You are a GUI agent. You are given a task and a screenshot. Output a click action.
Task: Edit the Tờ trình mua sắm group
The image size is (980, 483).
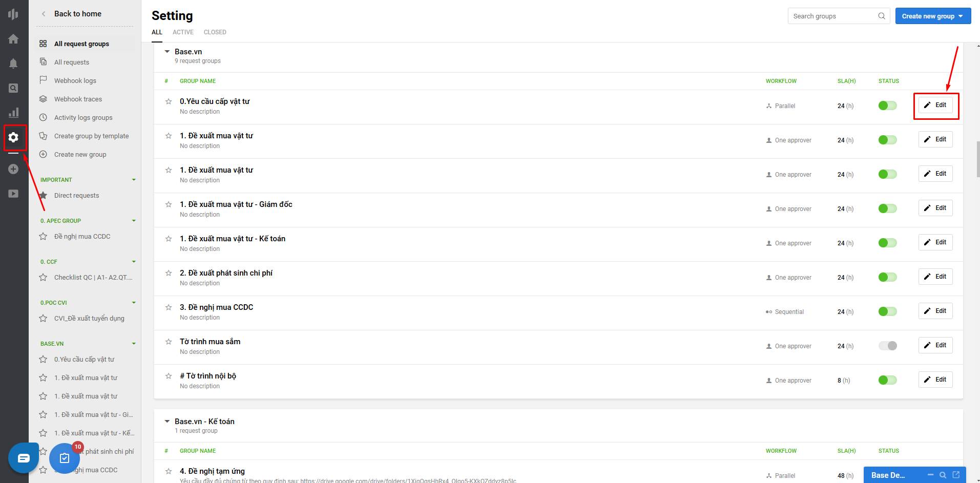tap(935, 345)
